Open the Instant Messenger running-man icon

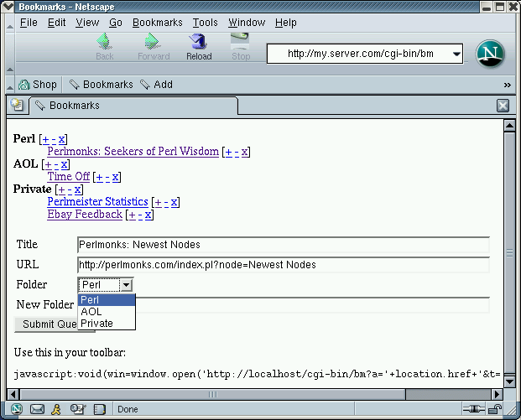point(56,409)
